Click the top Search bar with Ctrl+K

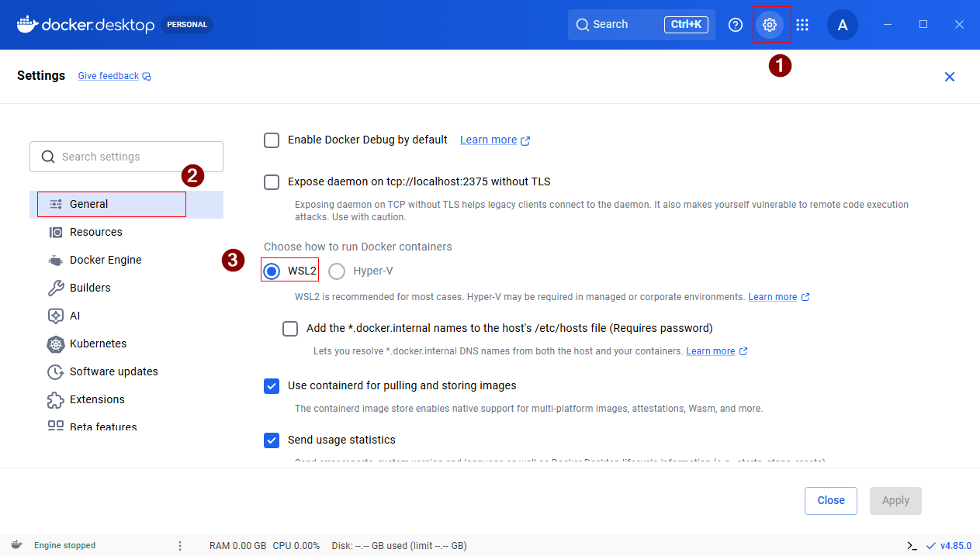(642, 25)
